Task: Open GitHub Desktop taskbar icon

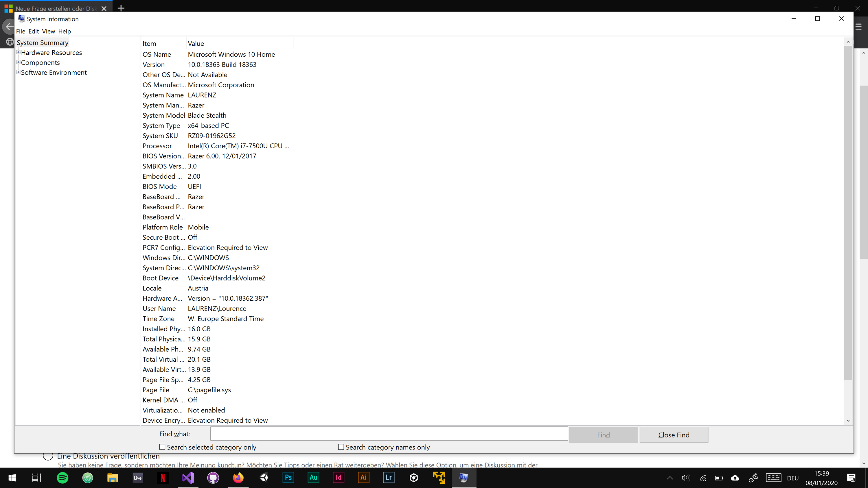Action: point(213,478)
